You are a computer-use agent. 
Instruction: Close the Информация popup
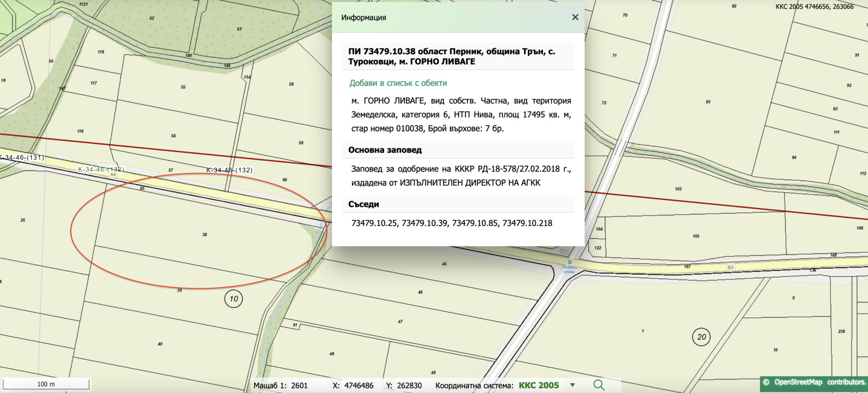[x=575, y=17]
